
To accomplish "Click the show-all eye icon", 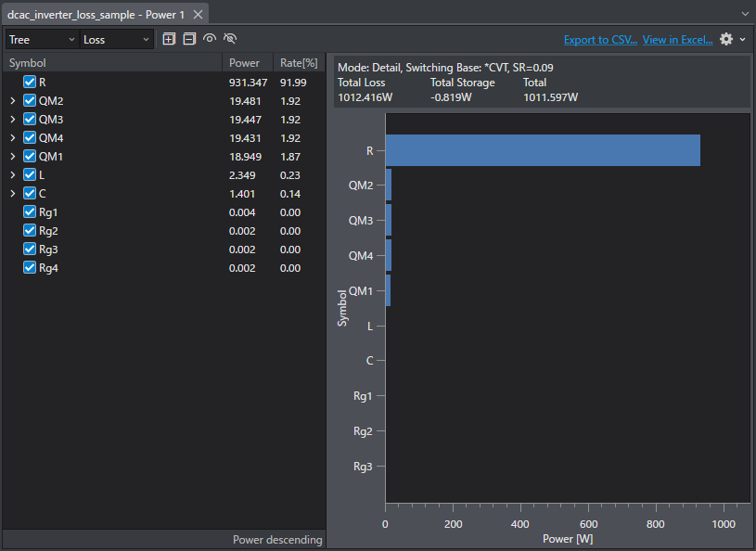I will click(210, 39).
